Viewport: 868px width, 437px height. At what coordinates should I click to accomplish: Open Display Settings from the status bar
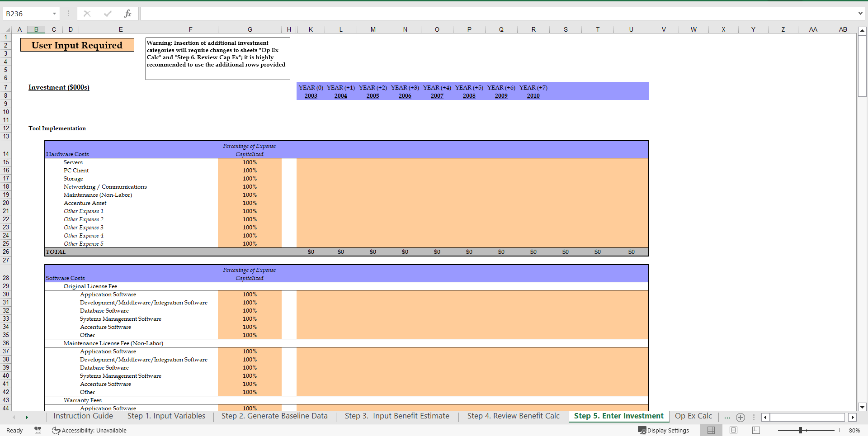coord(663,430)
